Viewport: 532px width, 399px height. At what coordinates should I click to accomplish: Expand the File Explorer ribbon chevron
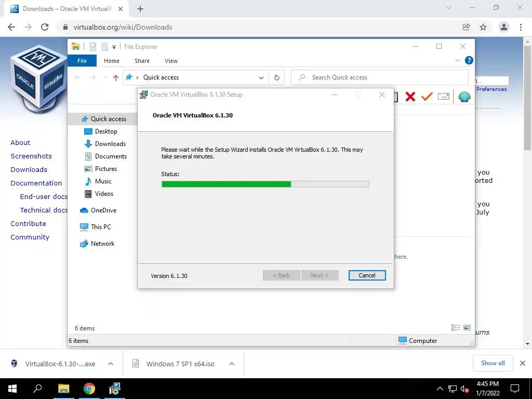point(457,60)
